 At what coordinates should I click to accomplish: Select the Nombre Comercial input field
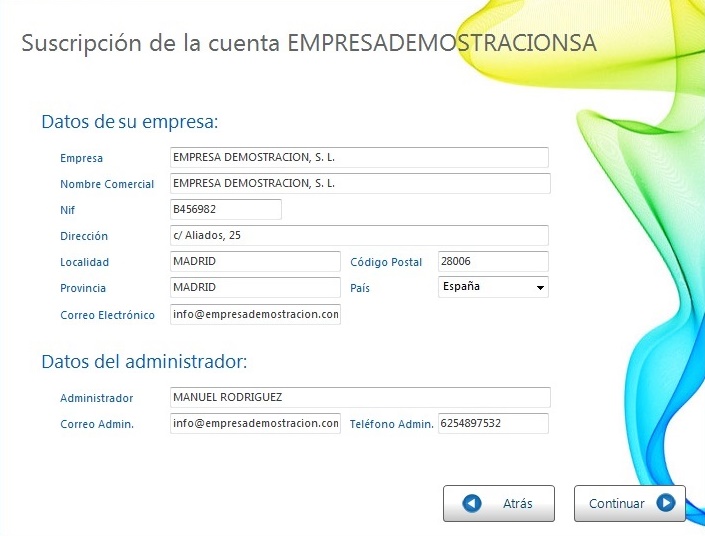point(360,183)
